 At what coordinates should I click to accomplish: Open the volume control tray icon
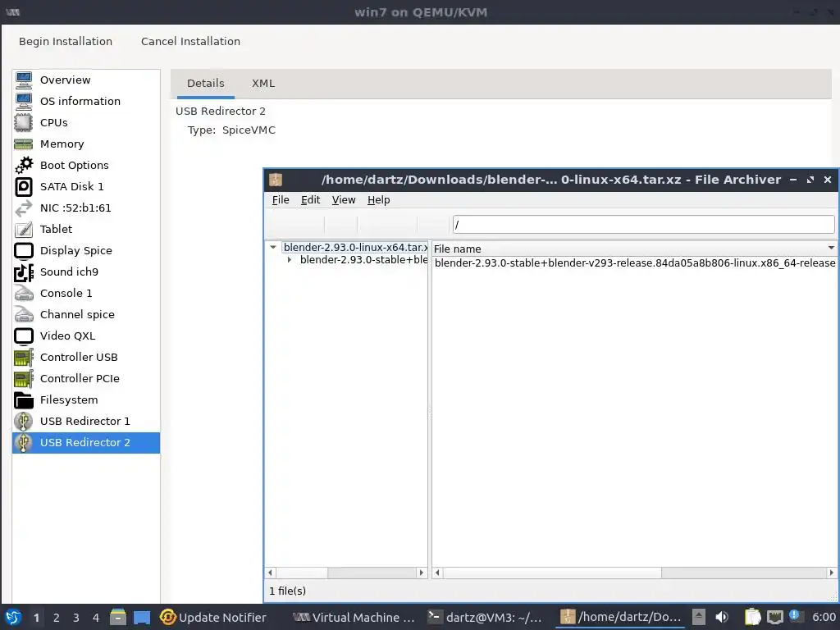click(x=722, y=617)
